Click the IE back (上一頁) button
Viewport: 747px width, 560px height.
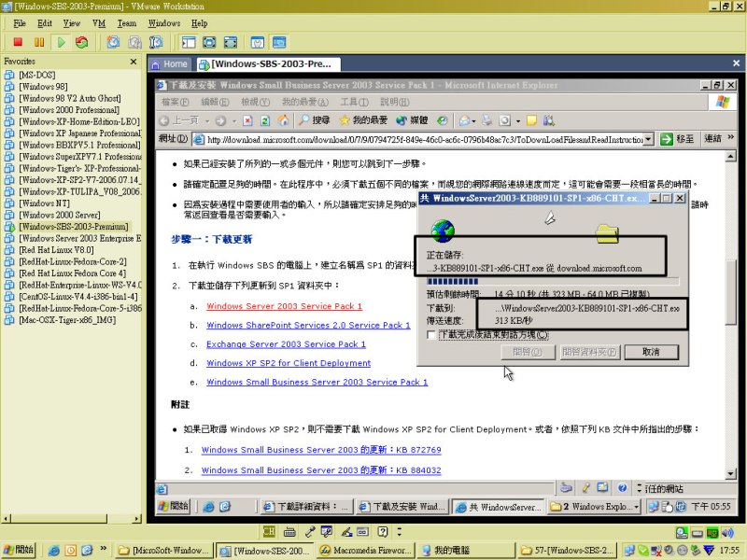178,120
